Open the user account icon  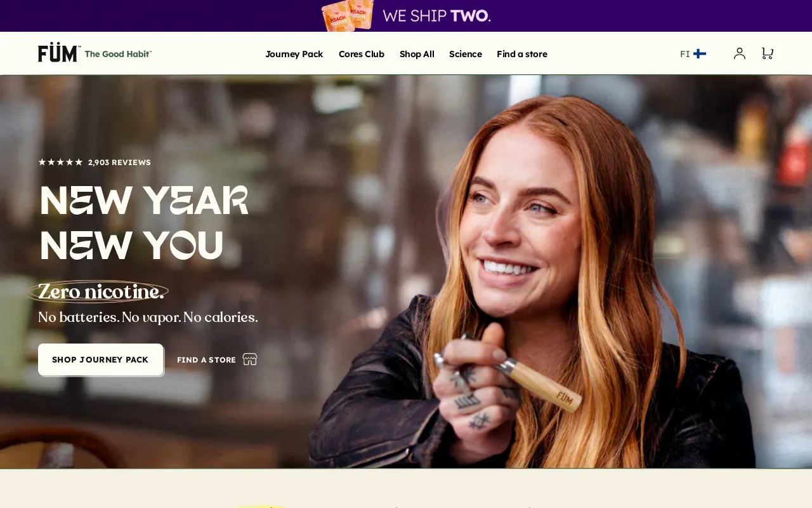(x=740, y=53)
